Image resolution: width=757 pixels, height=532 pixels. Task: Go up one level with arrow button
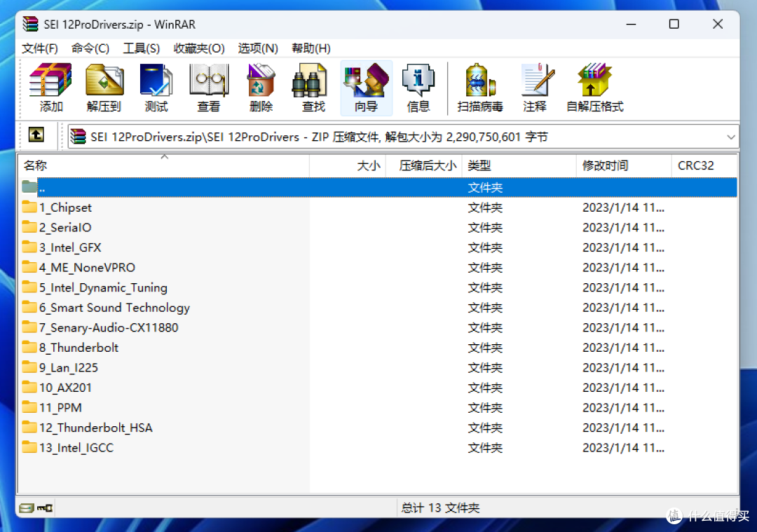[x=36, y=135]
